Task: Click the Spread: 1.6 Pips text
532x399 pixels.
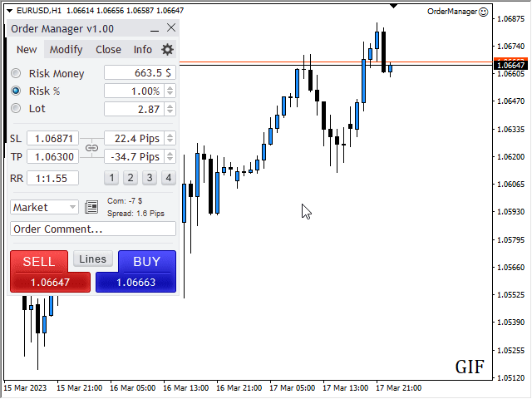Action: (x=135, y=214)
